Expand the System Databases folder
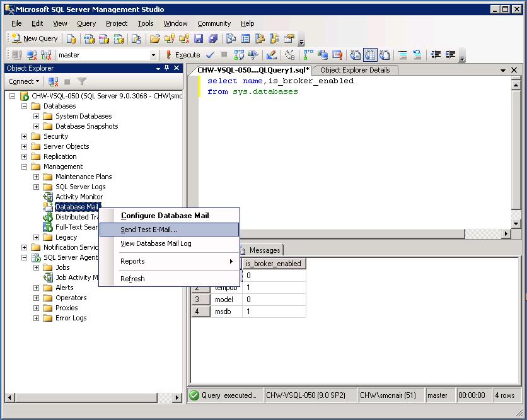527x420 pixels. (37, 116)
